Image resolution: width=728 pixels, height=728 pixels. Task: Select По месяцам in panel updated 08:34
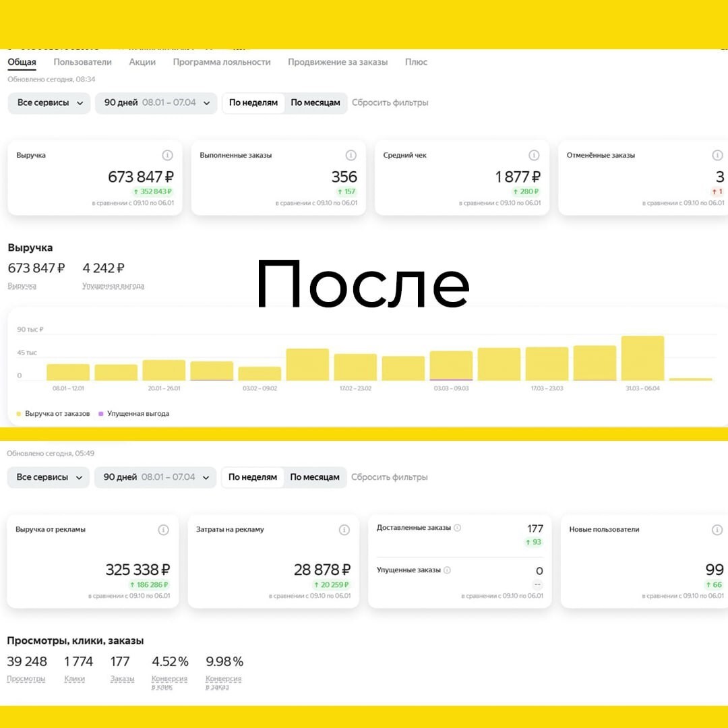315,102
